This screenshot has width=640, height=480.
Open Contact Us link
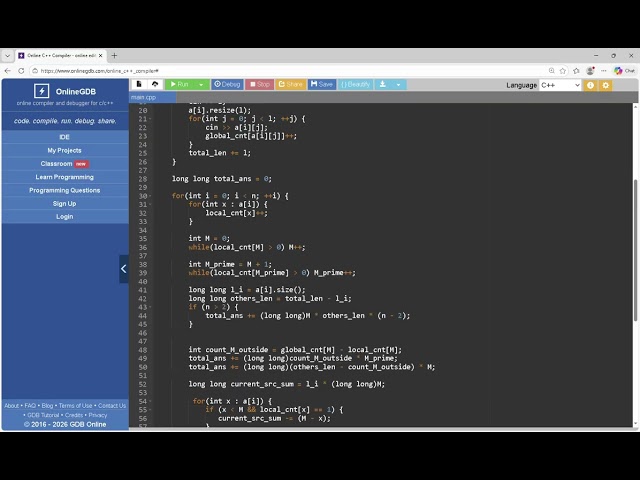pyautogui.click(x=112, y=405)
